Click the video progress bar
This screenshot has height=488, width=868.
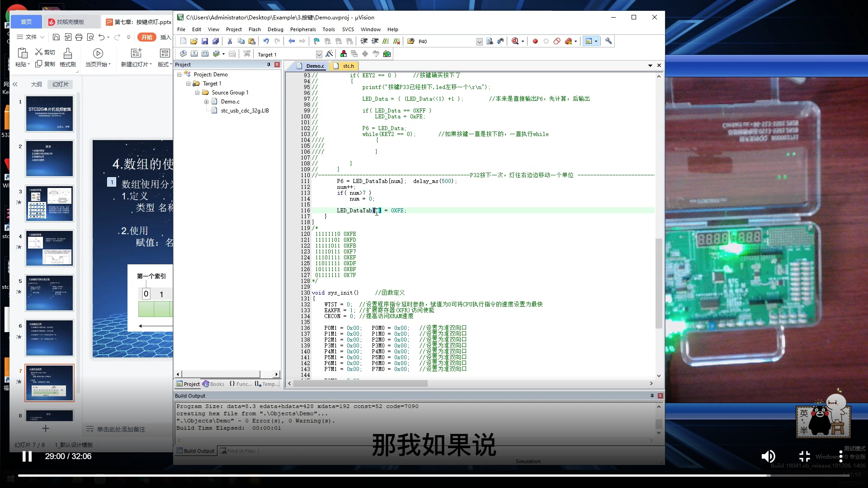point(434,475)
